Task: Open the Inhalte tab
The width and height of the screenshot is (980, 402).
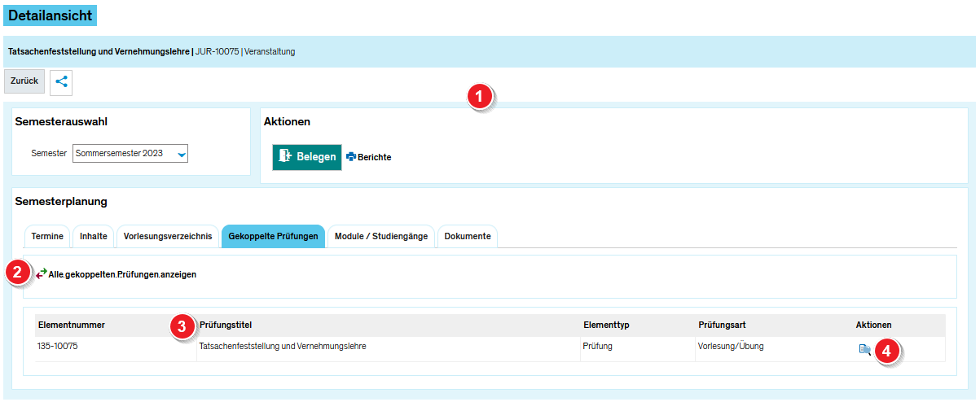Action: coord(94,236)
